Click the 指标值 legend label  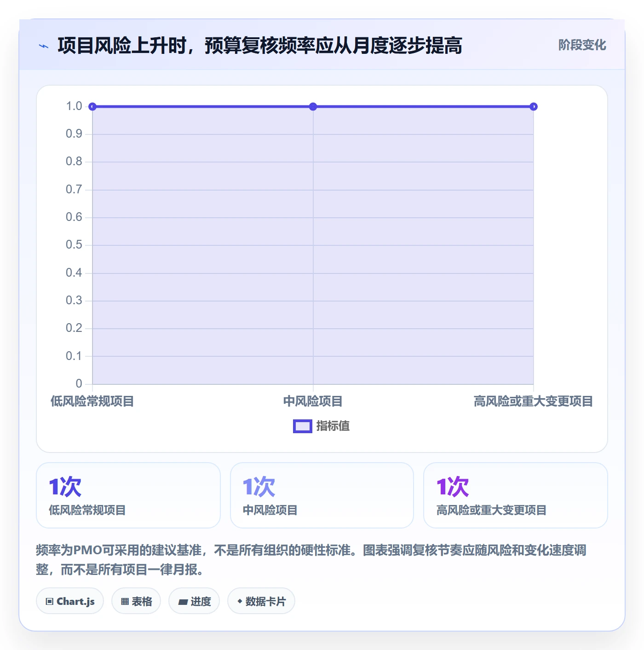[333, 426]
